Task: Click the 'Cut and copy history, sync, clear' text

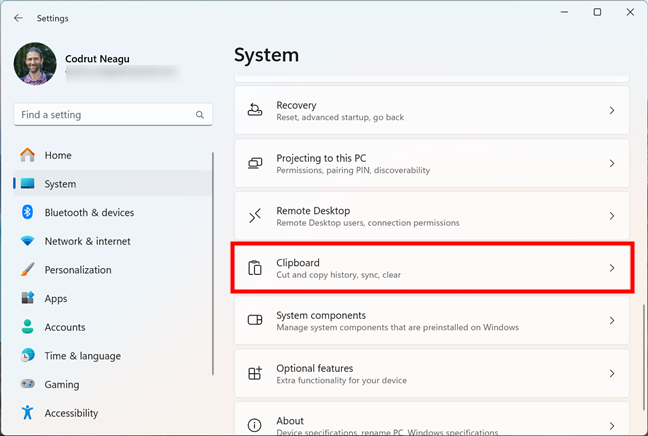Action: (x=338, y=275)
